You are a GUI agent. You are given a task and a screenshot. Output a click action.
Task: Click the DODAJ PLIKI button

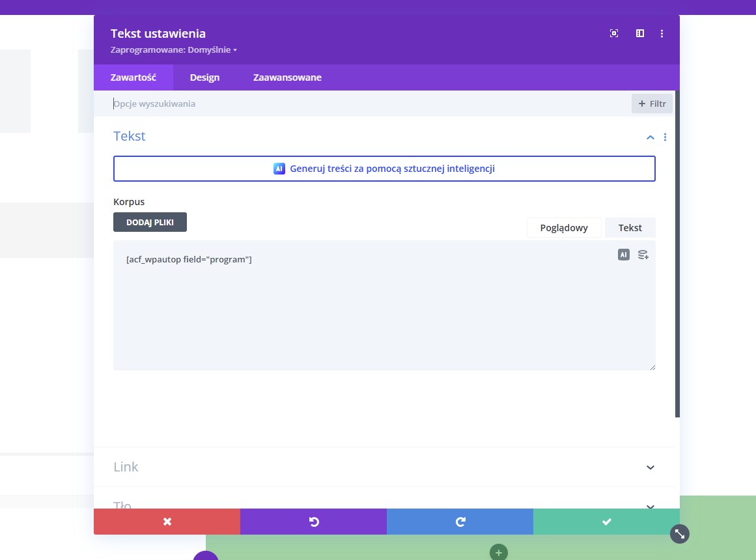pyautogui.click(x=150, y=222)
